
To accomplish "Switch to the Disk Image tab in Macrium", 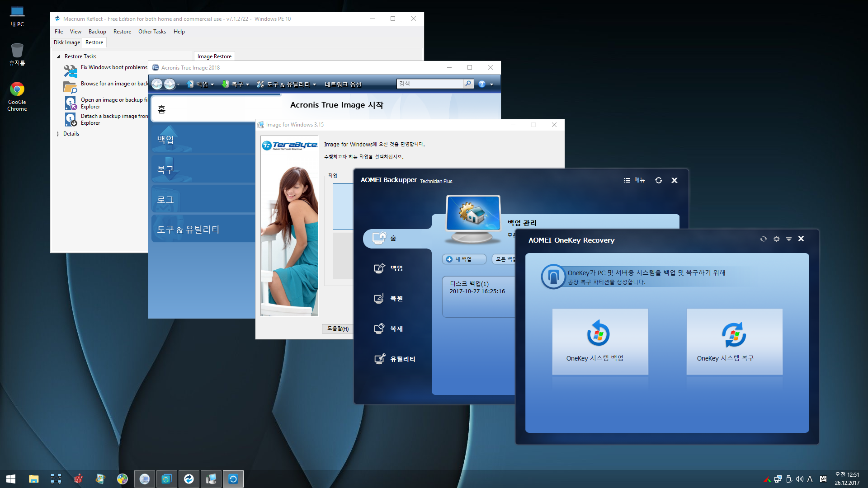I will pos(67,42).
